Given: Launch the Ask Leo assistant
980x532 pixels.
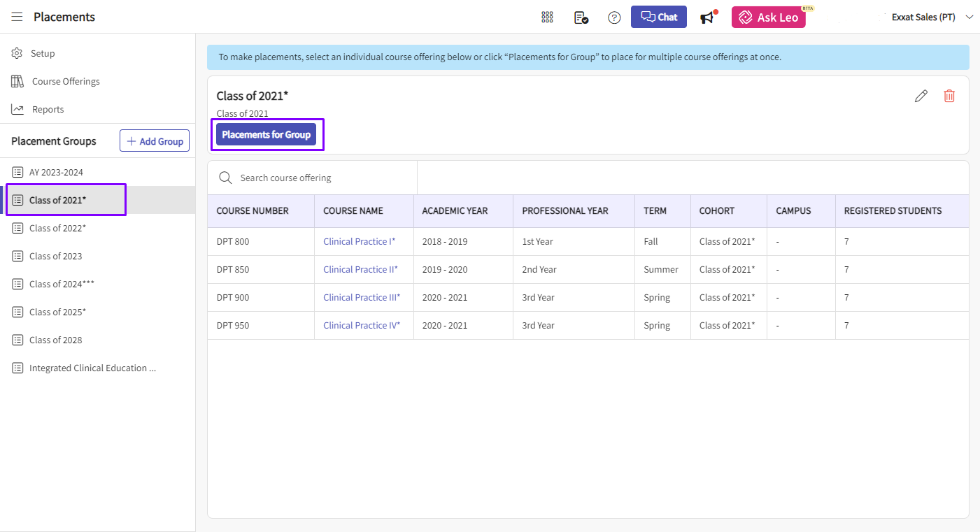Looking at the screenshot, I should tap(768, 17).
